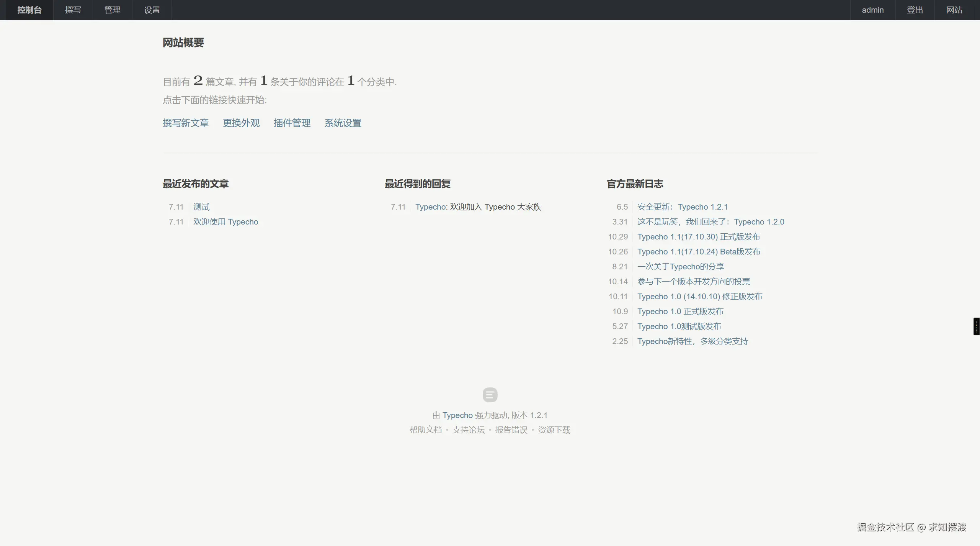Open the 控制台 menu
This screenshot has height=546, width=980.
click(29, 10)
